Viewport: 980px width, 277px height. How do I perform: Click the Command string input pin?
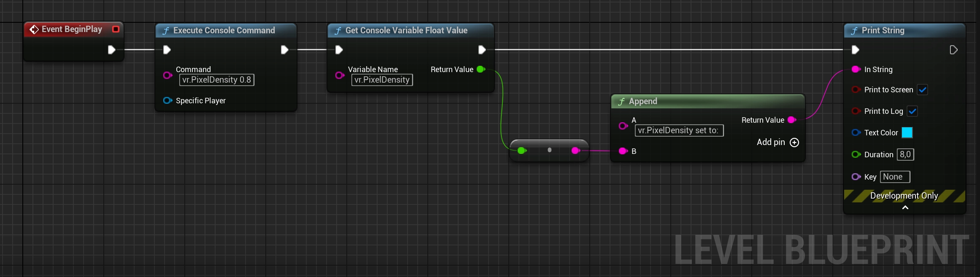(x=167, y=75)
